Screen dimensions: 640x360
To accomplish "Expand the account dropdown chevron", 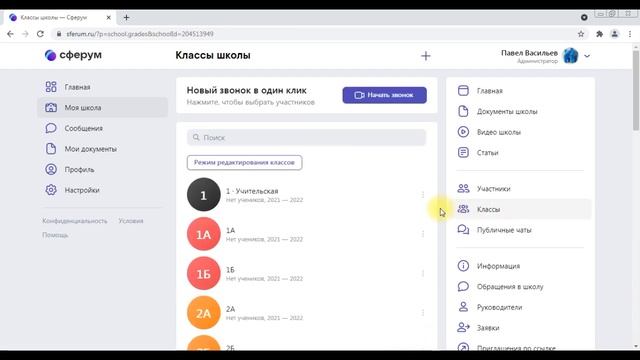I will click(587, 56).
